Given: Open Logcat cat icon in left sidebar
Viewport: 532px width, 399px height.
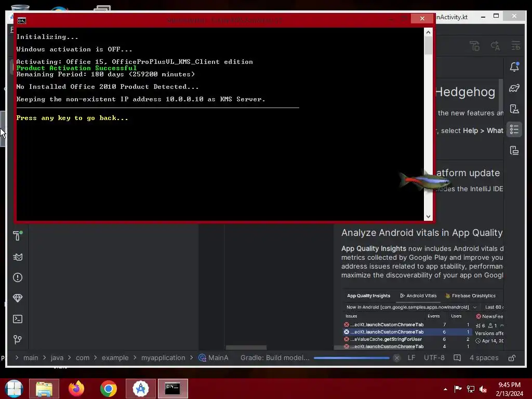Looking at the screenshot, I should 18,257.
